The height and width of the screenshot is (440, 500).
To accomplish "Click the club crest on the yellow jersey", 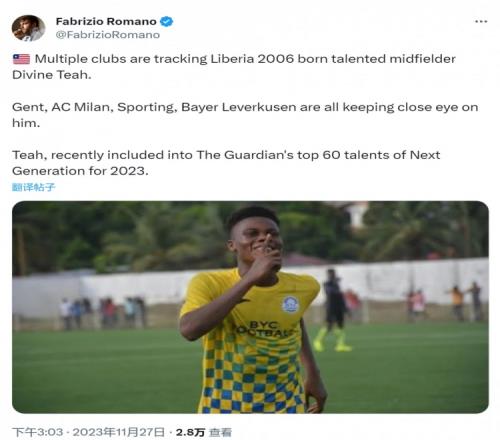I will pos(290,304).
